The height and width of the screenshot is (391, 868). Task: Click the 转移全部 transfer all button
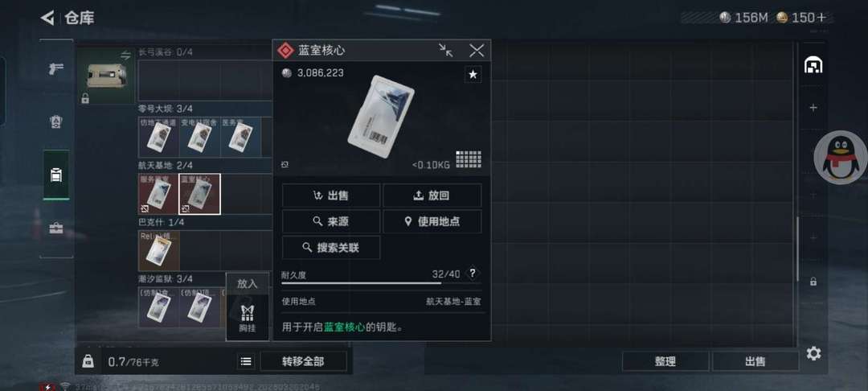303,362
